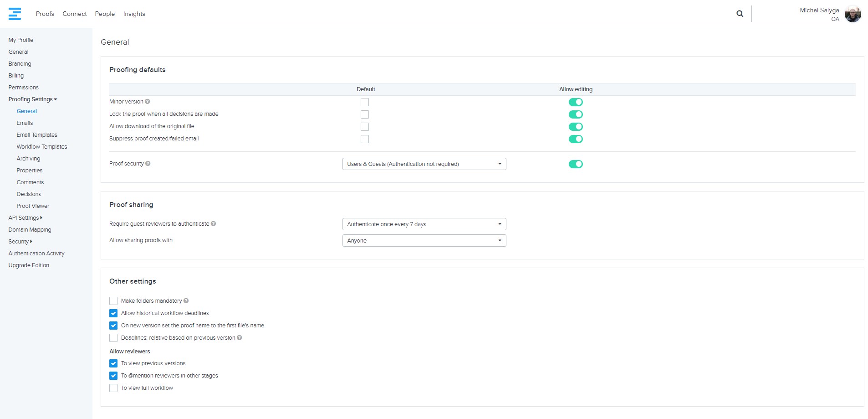Image resolution: width=868 pixels, height=419 pixels.
Task: Open the Authenticate once every 7 days dropdown
Action: 424,224
